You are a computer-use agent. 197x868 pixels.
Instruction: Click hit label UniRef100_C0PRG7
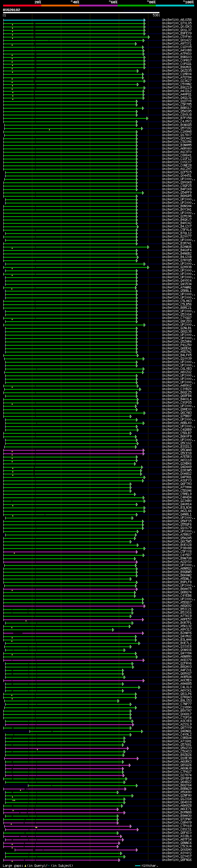point(177,61)
